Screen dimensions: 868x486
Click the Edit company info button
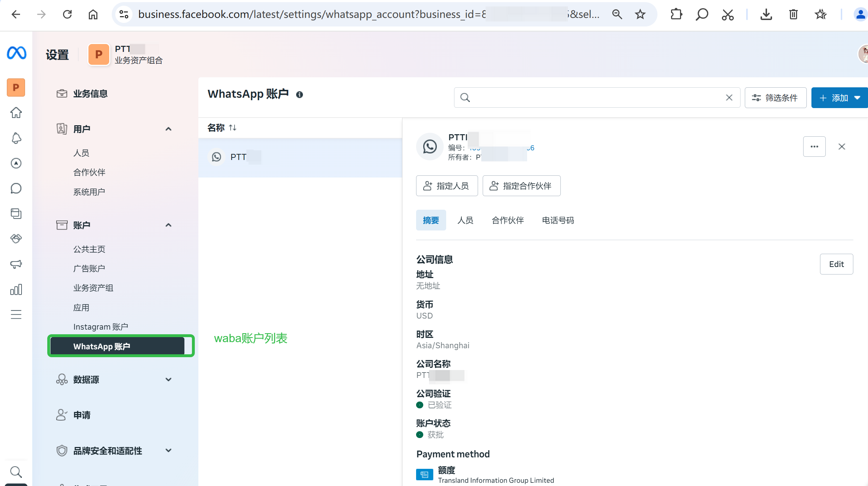[x=836, y=264]
